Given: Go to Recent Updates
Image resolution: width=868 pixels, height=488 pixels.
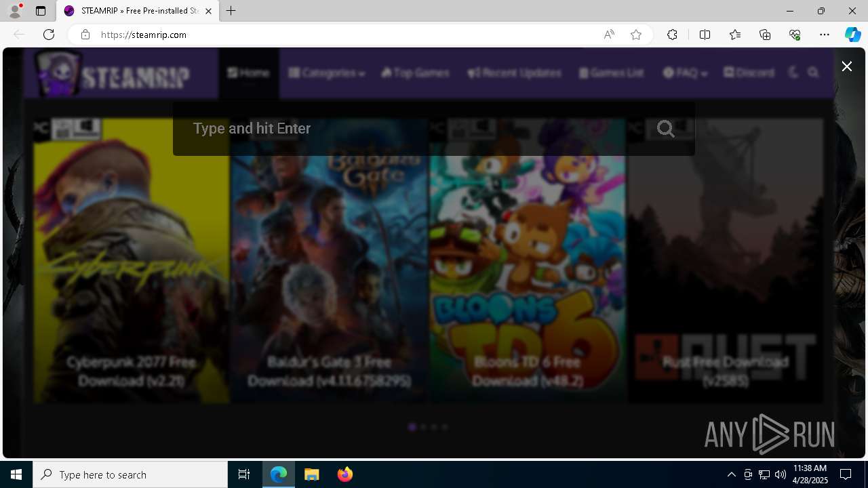Looking at the screenshot, I should (514, 73).
